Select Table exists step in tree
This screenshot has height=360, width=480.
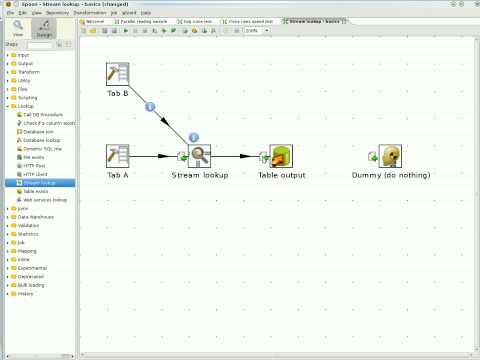point(33,191)
